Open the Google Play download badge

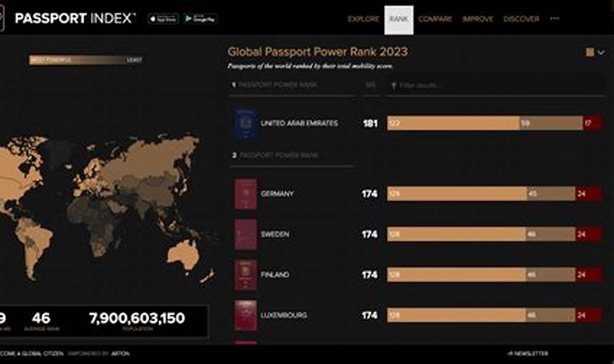pos(200,19)
